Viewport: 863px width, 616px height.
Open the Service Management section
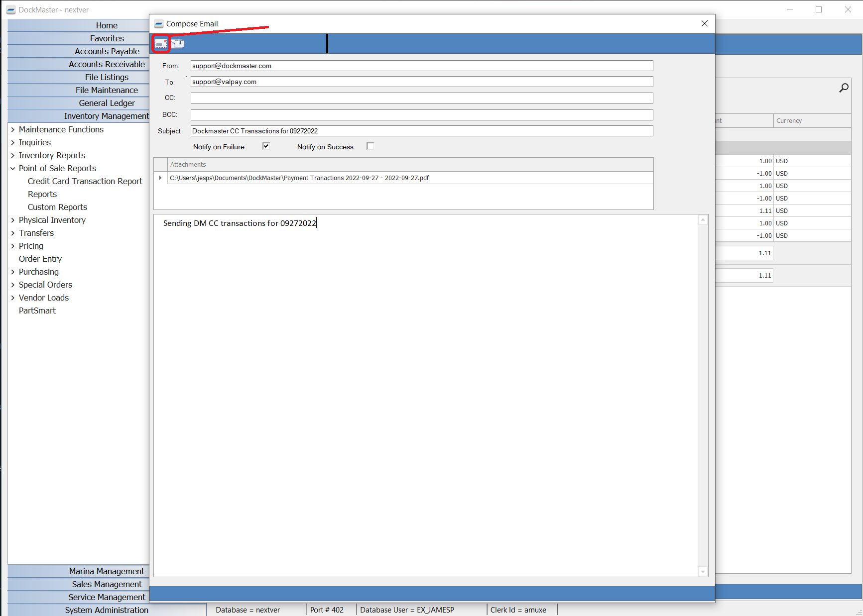click(79, 597)
